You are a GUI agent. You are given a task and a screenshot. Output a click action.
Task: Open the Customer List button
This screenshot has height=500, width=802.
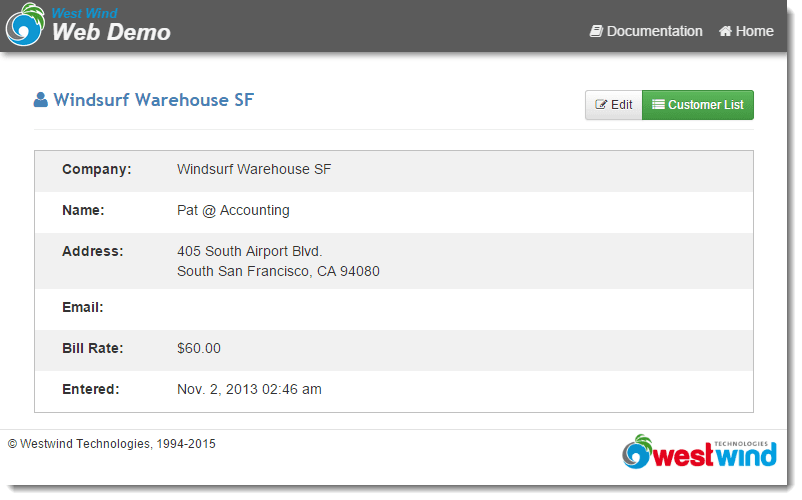pos(697,105)
